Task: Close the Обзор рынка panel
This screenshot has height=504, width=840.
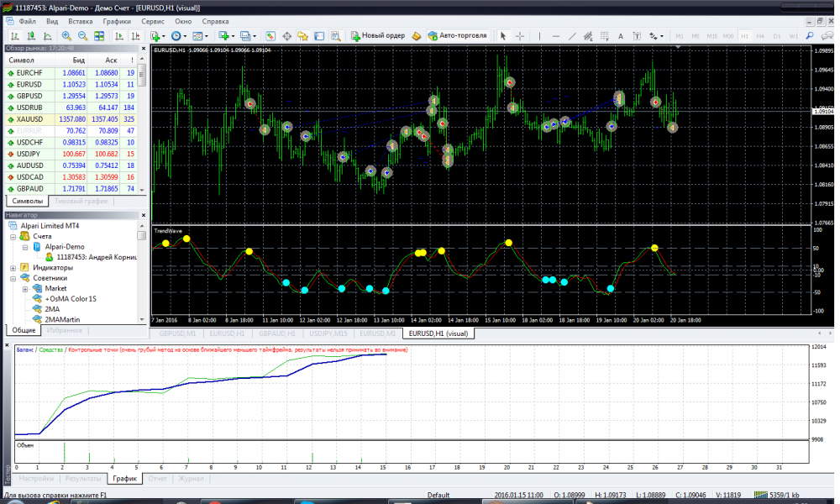Action: [x=143, y=48]
